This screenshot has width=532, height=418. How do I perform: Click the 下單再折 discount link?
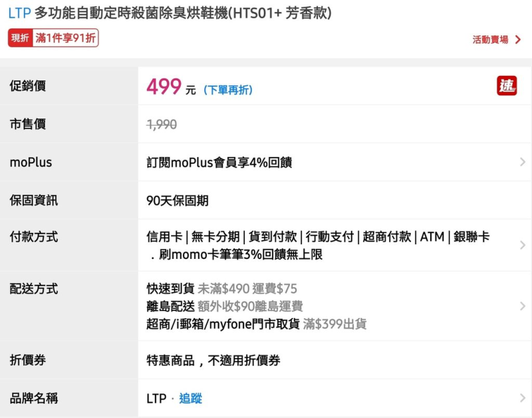(228, 90)
